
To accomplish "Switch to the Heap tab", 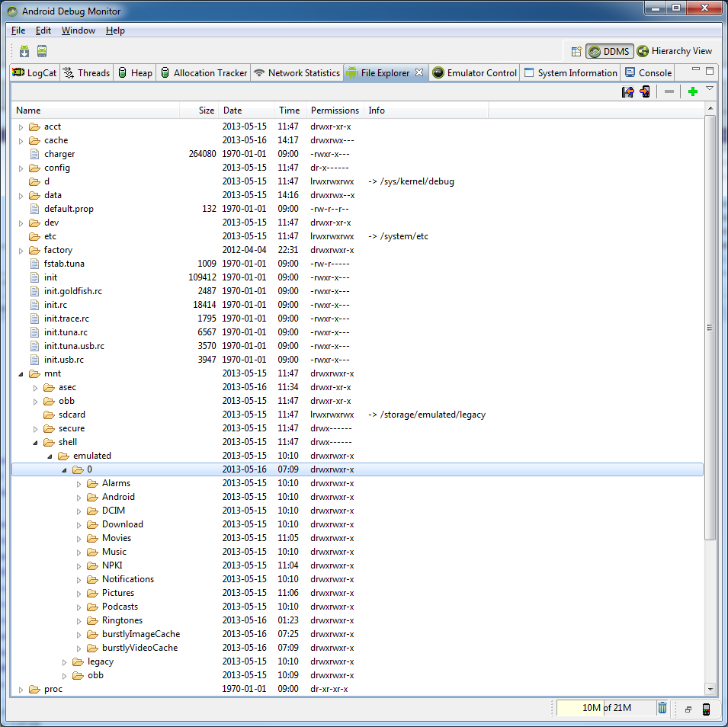I will coord(135,73).
